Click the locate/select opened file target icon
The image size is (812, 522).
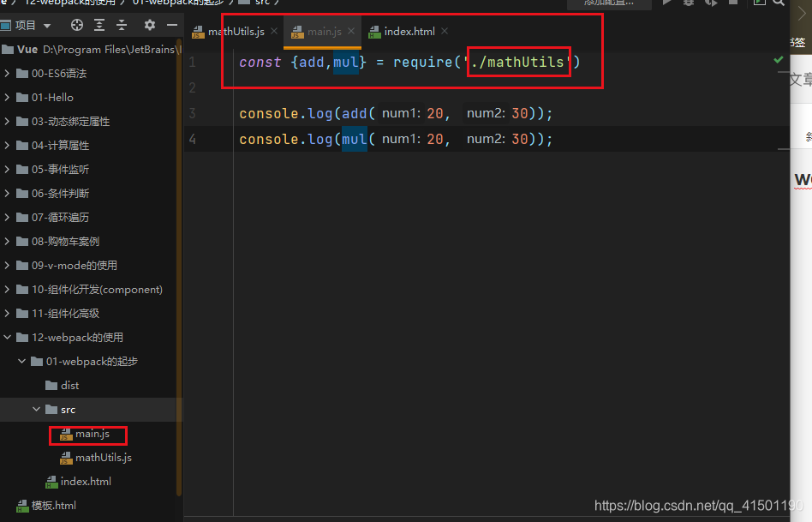[76, 25]
